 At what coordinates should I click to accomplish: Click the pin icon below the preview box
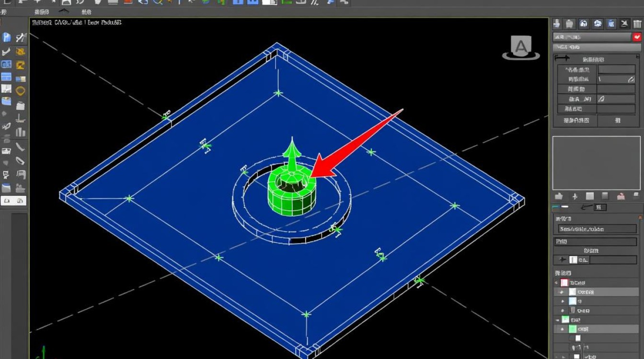pos(575,196)
